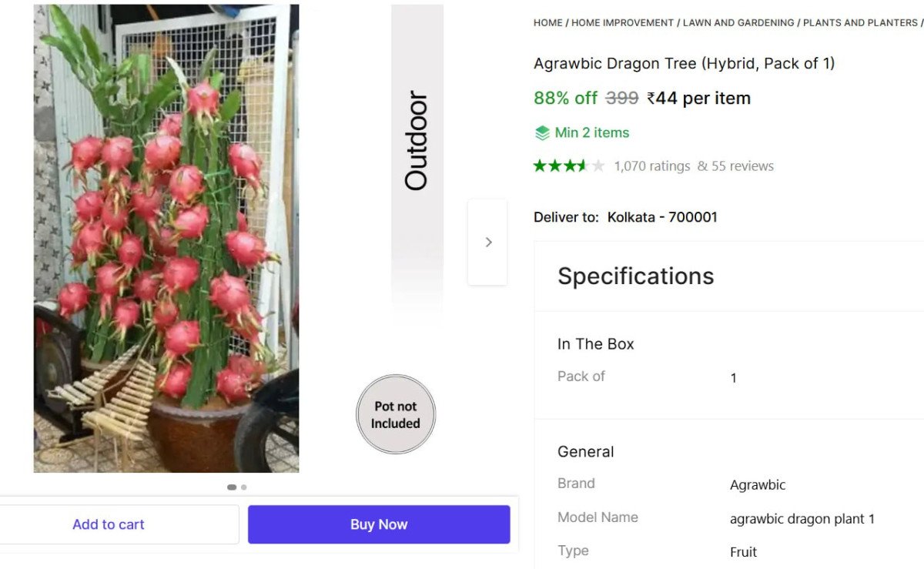Open PLANTS AND PLANTERS breadcrumb
The height and width of the screenshot is (569, 924).
coord(860,23)
